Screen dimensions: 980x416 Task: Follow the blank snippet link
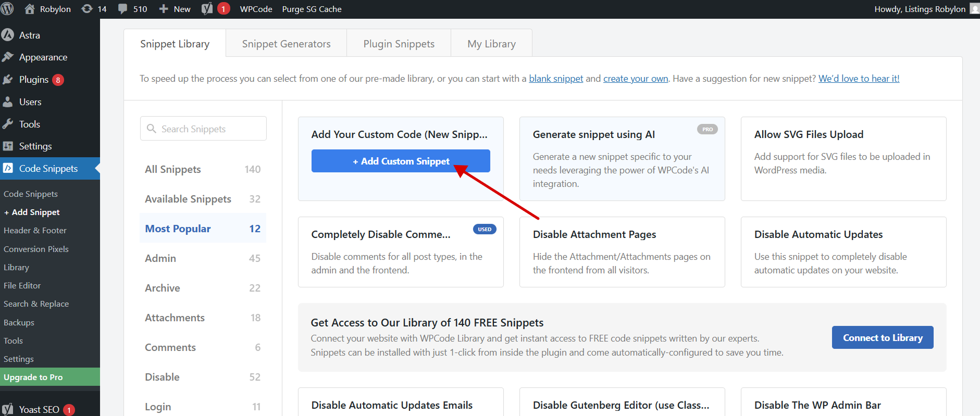click(556, 79)
